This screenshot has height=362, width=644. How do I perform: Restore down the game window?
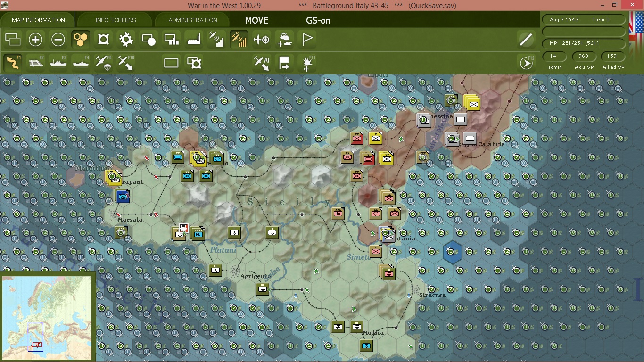(x=614, y=5)
